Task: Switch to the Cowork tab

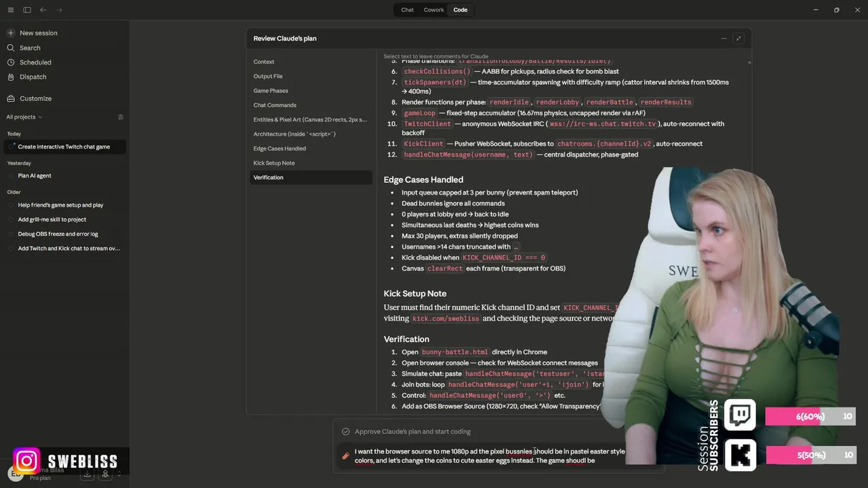Action: [434, 10]
